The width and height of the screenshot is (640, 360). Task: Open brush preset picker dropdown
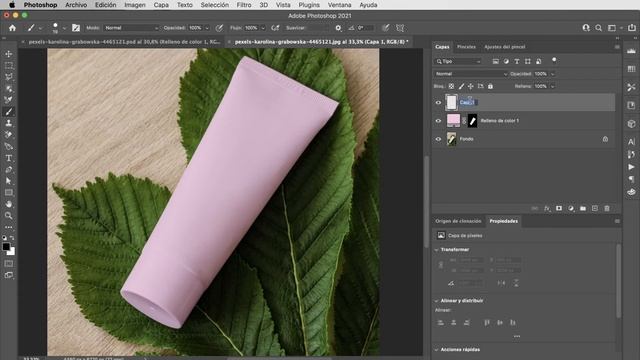[64, 28]
